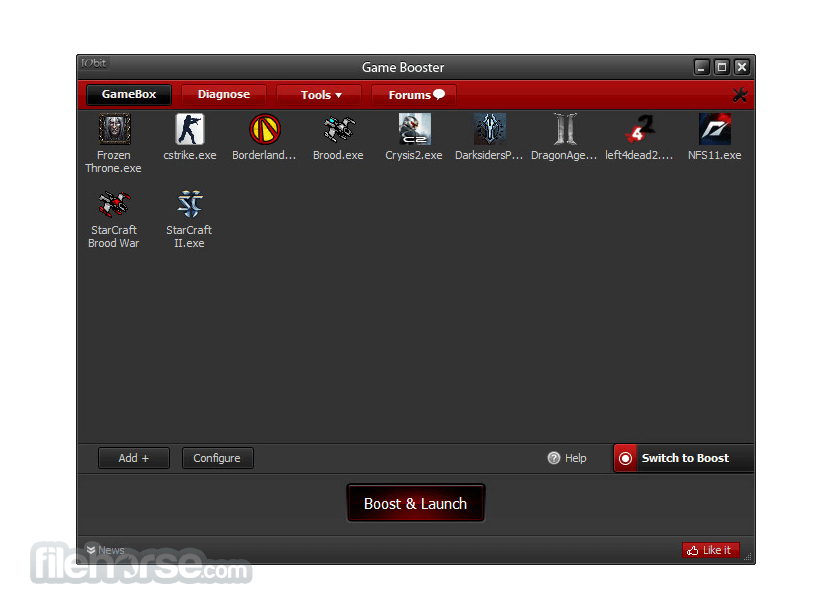Select the Darksiders game icon
This screenshot has height=614, width=834.
pos(489,129)
